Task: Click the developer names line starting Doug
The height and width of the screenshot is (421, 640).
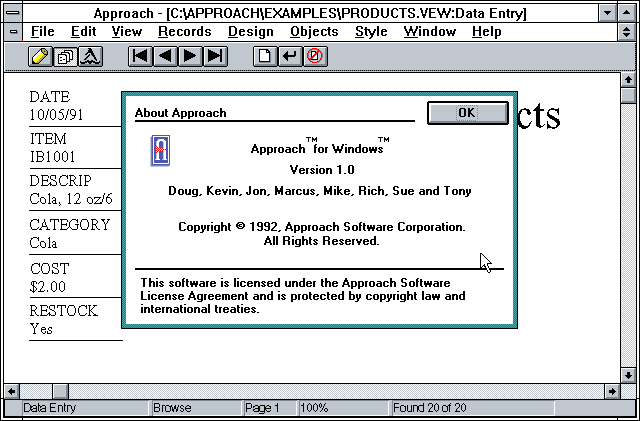Action: pos(320,191)
